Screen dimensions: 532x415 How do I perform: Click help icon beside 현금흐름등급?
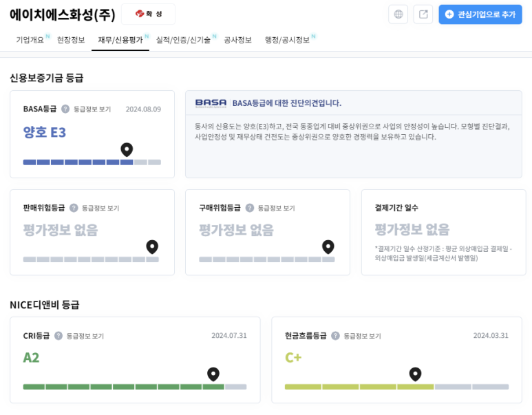335,336
